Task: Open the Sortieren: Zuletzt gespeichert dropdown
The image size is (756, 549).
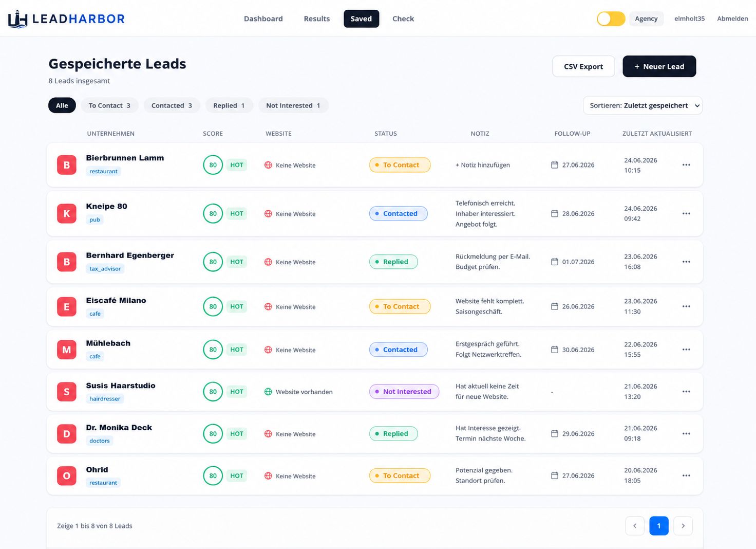Action: click(x=642, y=105)
